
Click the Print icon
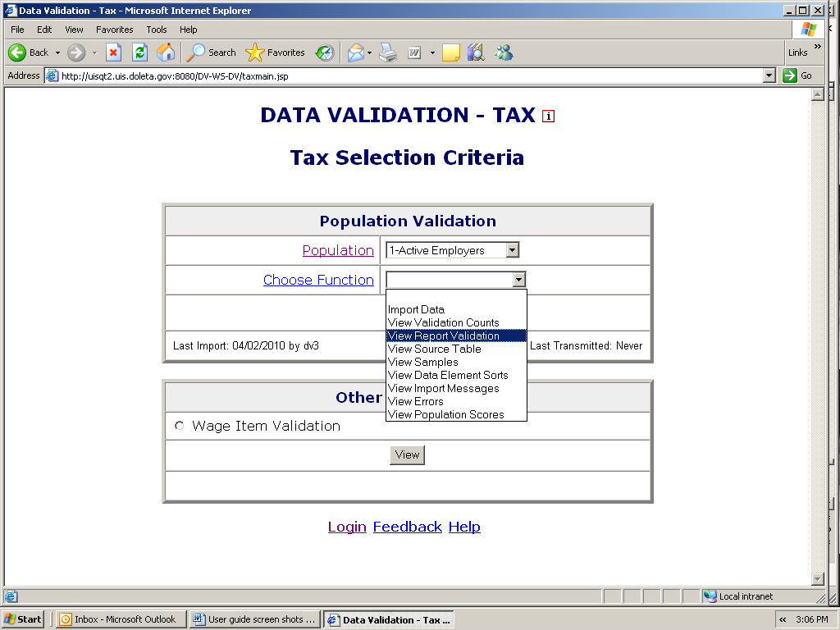coord(388,52)
